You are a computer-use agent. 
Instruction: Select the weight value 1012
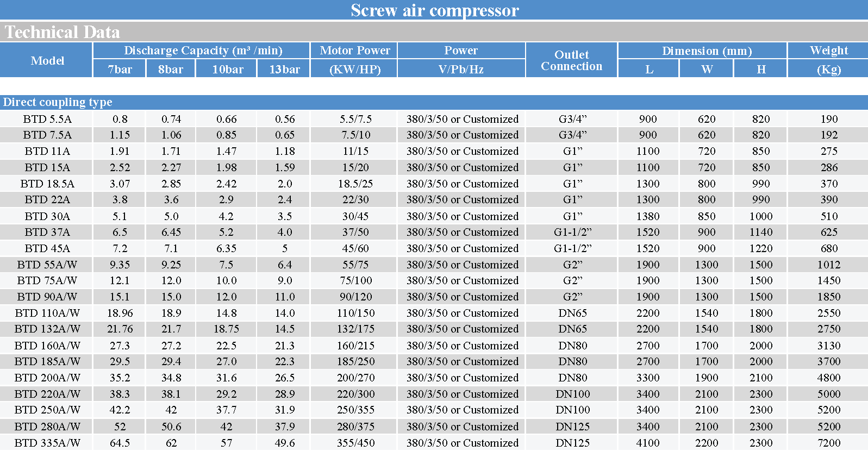coord(829,265)
